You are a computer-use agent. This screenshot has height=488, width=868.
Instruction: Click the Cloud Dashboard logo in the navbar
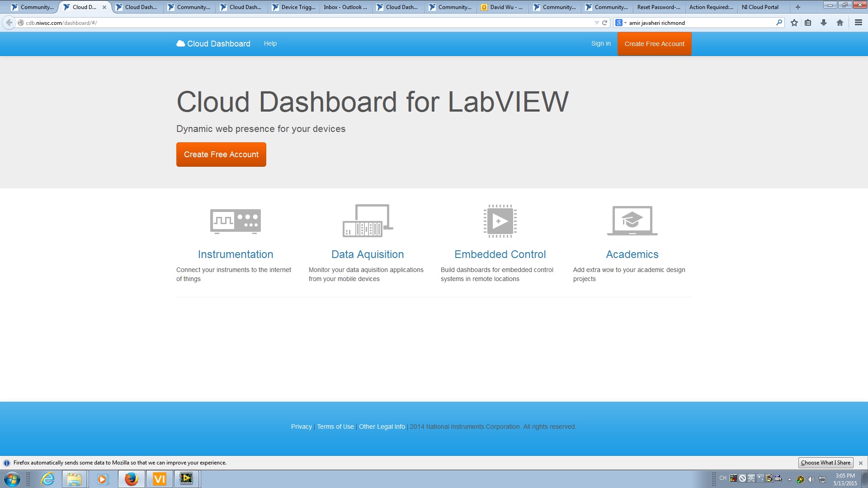[x=213, y=44]
